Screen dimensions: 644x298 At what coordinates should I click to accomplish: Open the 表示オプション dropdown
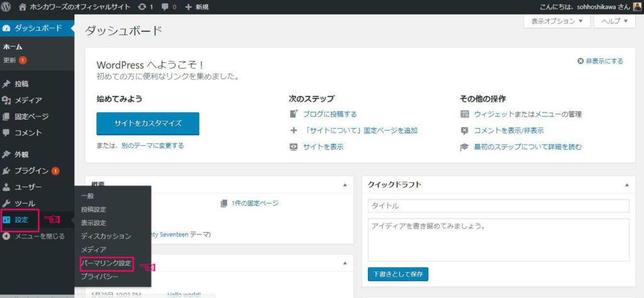(557, 21)
